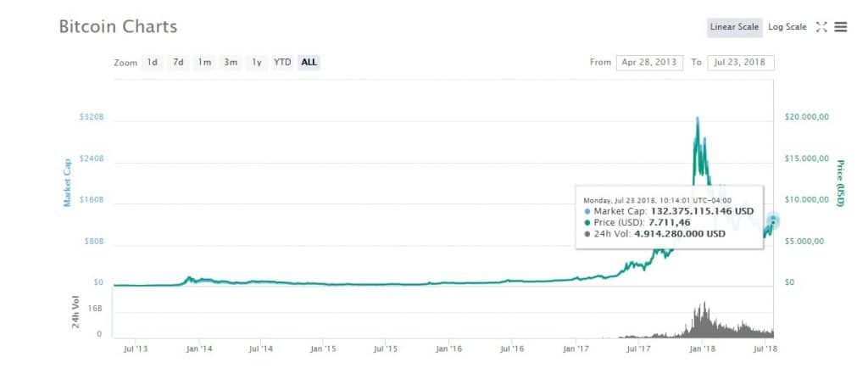Click the Jan '17 axis label
868x379 pixels.
(576, 348)
